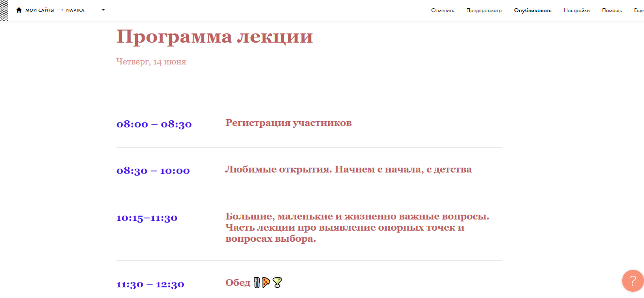The height and width of the screenshot is (298, 644).
Task: Click Отменить to undo the change
Action: tap(443, 11)
